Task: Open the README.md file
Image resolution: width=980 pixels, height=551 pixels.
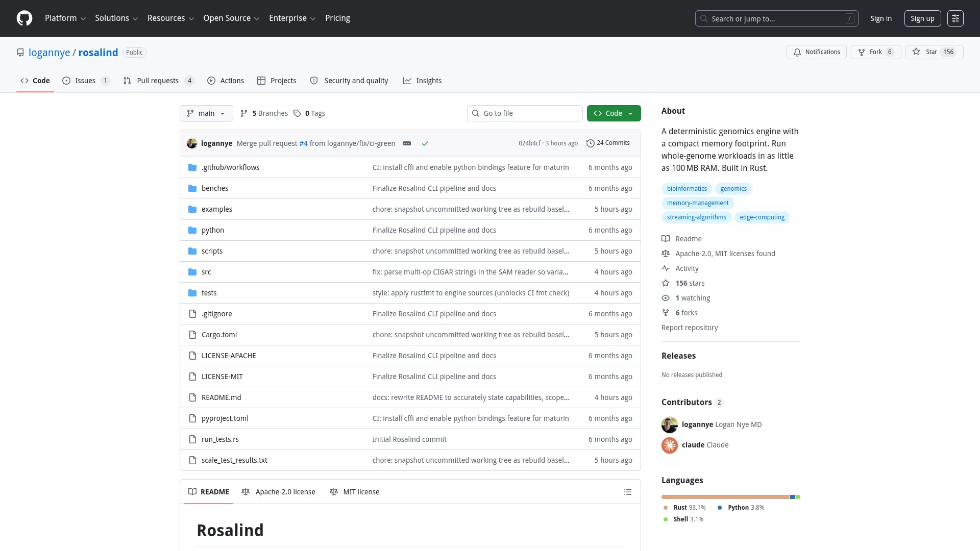Action: point(221,397)
